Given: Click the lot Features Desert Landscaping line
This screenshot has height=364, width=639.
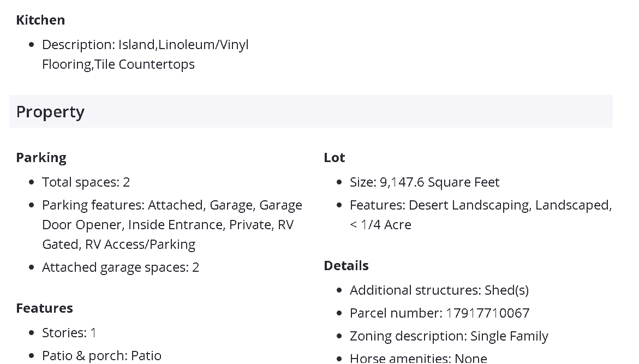Looking at the screenshot, I should [x=480, y=205].
